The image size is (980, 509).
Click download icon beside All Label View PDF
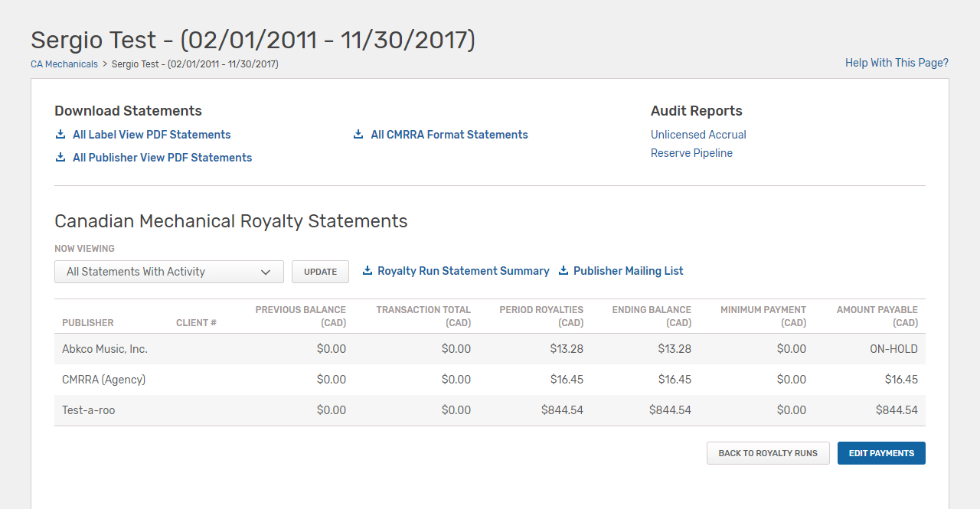point(60,135)
